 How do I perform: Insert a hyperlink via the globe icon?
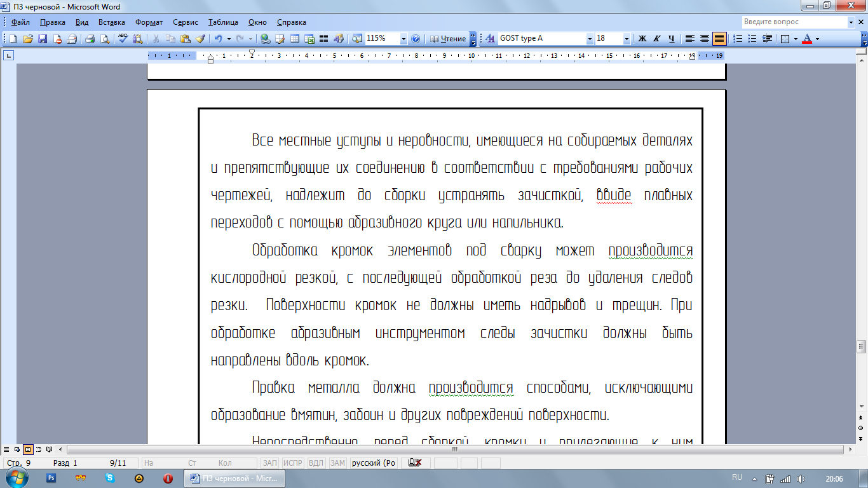[x=265, y=39]
